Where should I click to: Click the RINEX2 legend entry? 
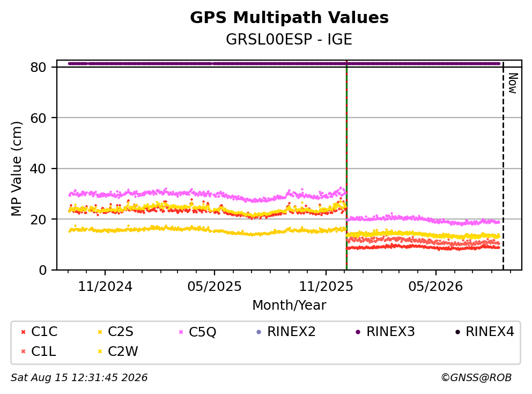click(286, 332)
